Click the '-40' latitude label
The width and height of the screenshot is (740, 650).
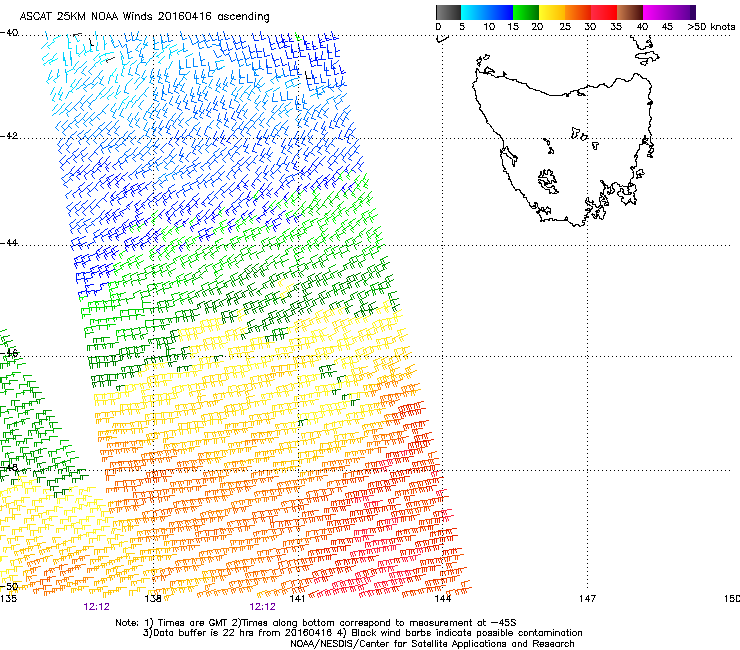click(x=9, y=33)
